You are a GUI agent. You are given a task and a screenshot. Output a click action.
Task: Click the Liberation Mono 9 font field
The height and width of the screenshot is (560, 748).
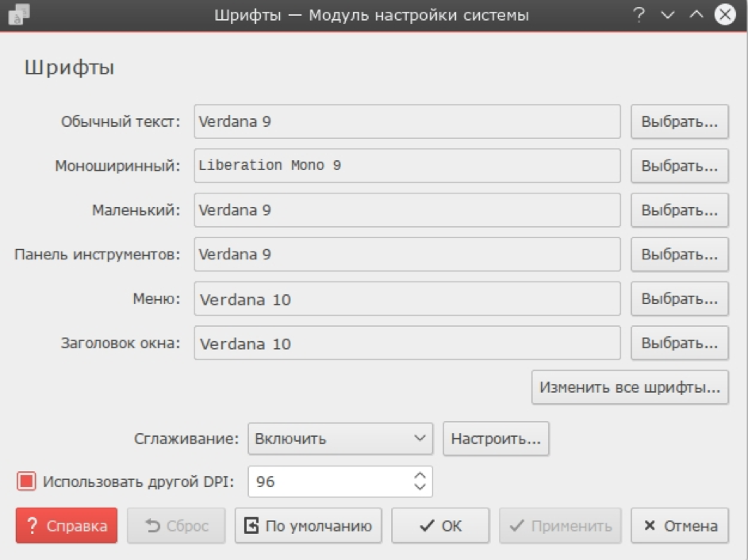407,166
